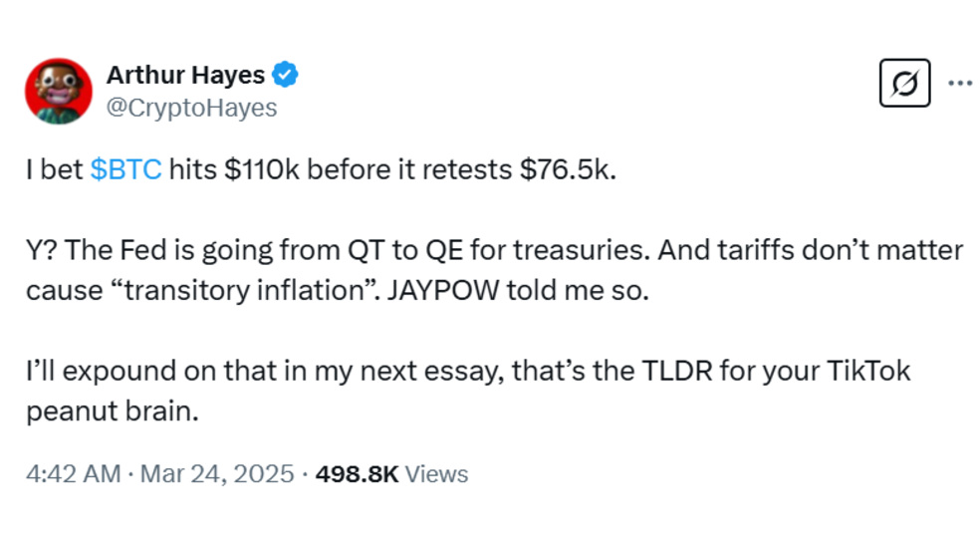
Task: Click the Arthur Hayes display name
Action: 185,75
